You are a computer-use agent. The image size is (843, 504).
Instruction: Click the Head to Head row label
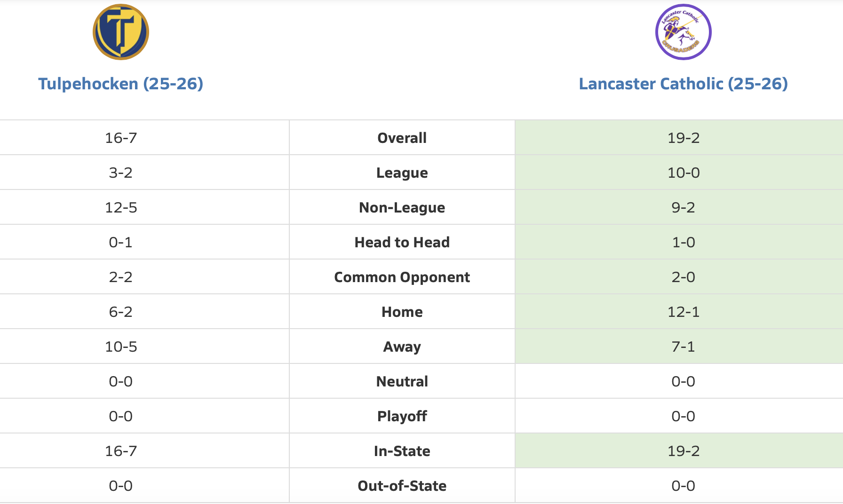coord(402,242)
